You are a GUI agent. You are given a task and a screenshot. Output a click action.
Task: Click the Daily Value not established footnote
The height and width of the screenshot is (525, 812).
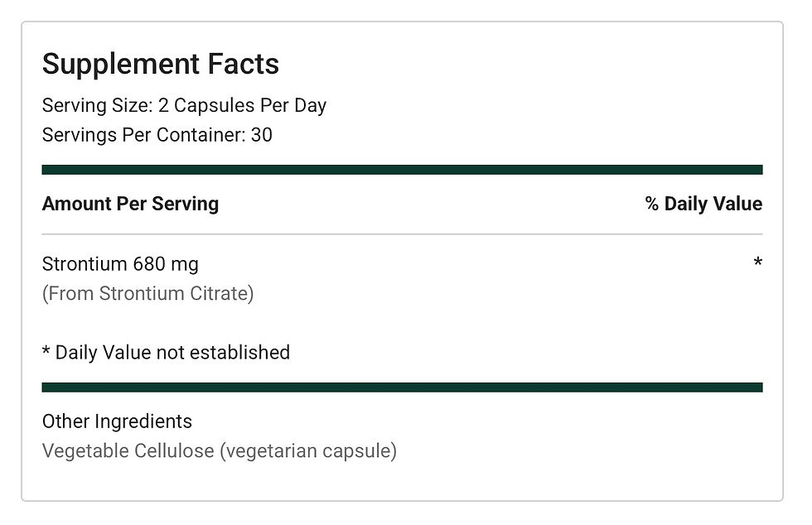[x=166, y=353]
